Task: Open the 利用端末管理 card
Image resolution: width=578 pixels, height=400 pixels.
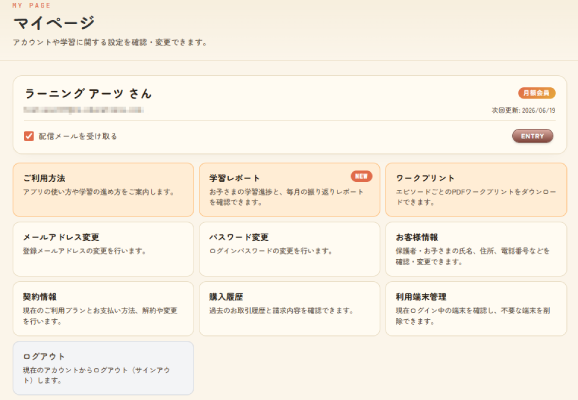Action: tap(476, 309)
